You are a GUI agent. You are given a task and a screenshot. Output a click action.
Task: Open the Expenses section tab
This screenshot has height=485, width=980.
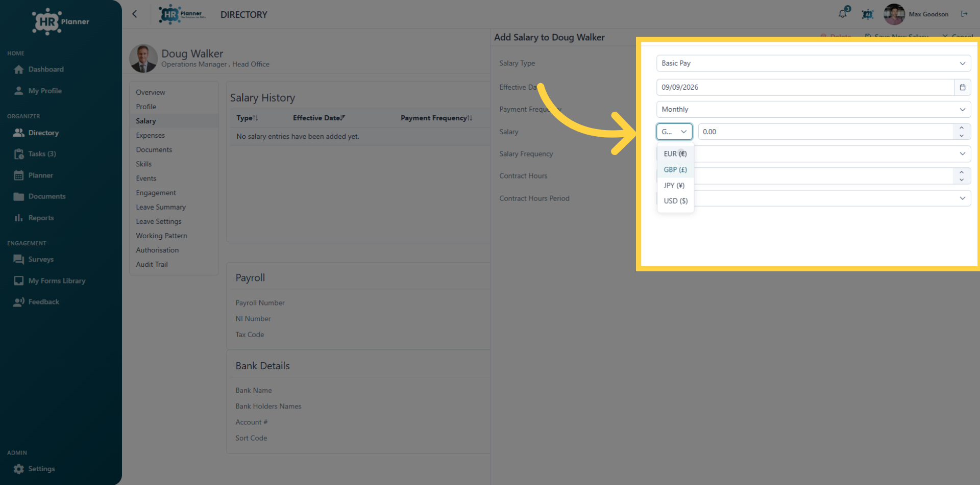click(151, 135)
